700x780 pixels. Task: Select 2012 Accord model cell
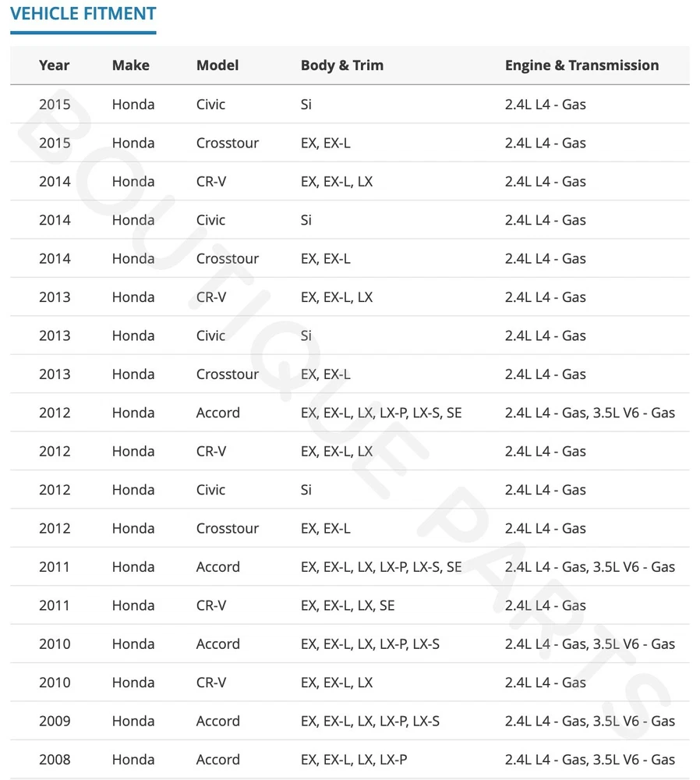(217, 413)
